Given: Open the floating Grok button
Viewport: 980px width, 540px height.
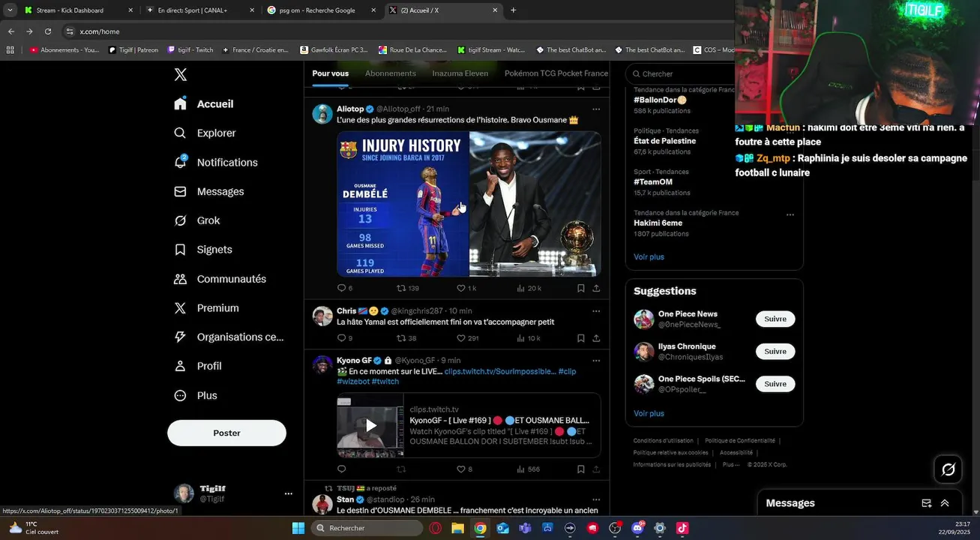Looking at the screenshot, I should (948, 469).
